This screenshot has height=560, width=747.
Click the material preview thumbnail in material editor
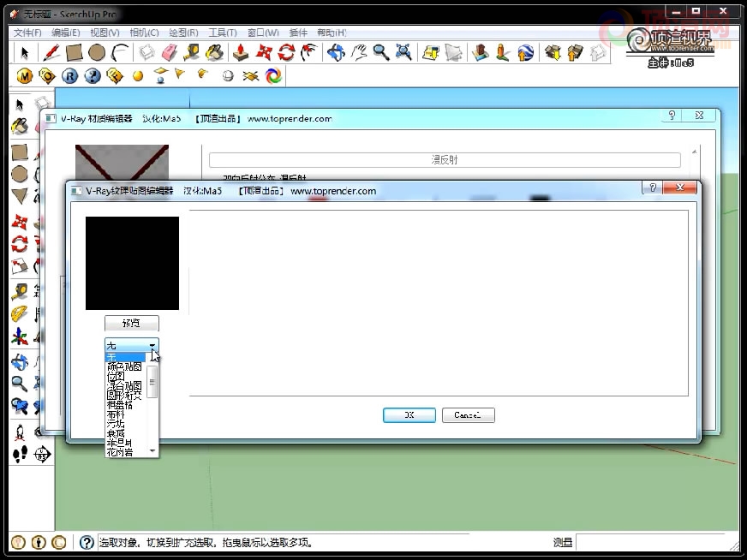click(122, 162)
